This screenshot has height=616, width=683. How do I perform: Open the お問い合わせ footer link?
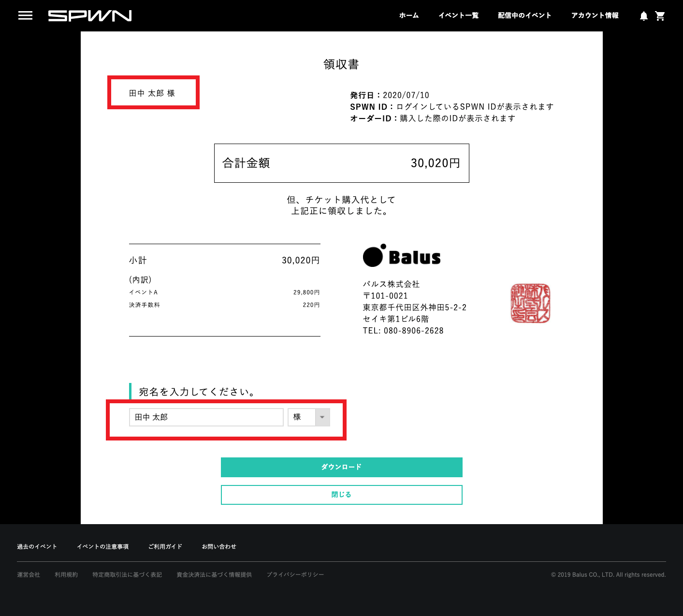[219, 546]
